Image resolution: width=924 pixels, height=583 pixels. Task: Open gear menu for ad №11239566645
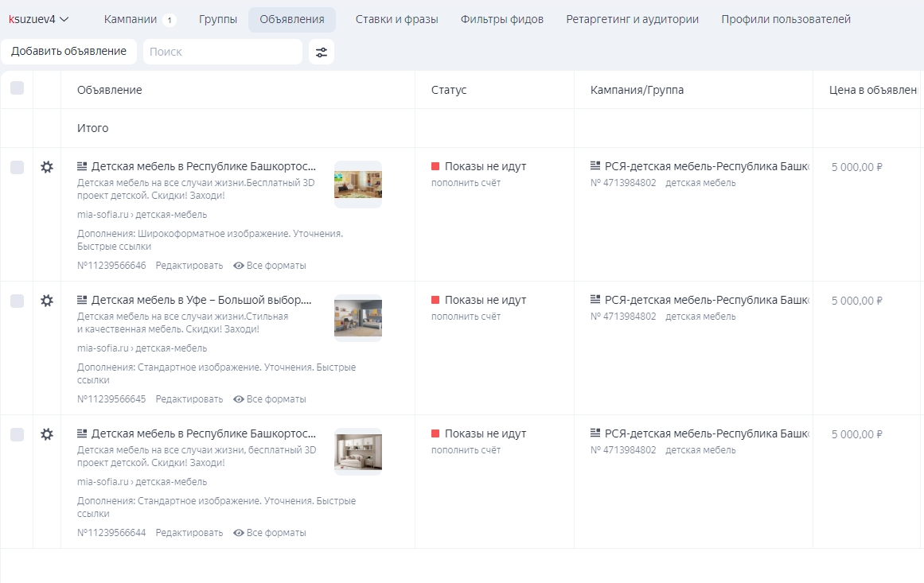(x=46, y=301)
